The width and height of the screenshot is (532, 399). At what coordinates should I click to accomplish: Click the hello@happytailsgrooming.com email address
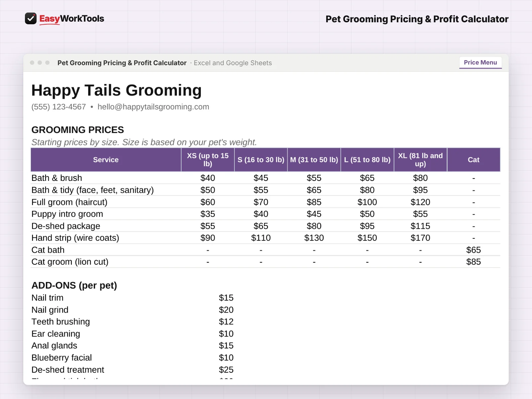click(x=153, y=107)
